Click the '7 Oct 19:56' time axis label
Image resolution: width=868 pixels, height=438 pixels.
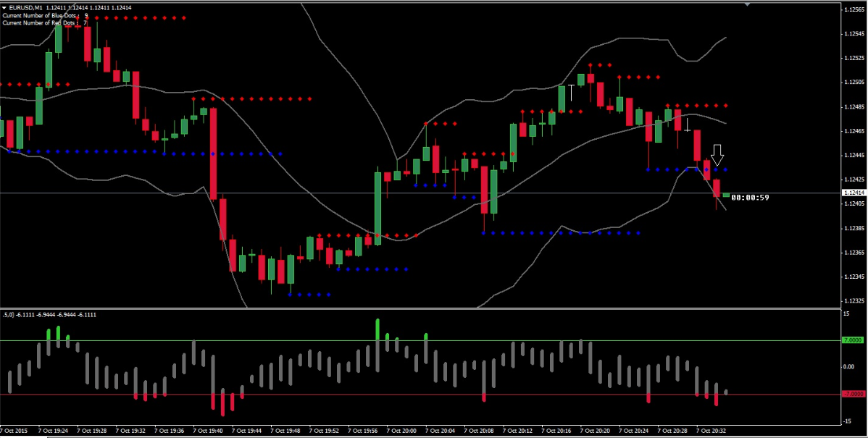tap(363, 430)
